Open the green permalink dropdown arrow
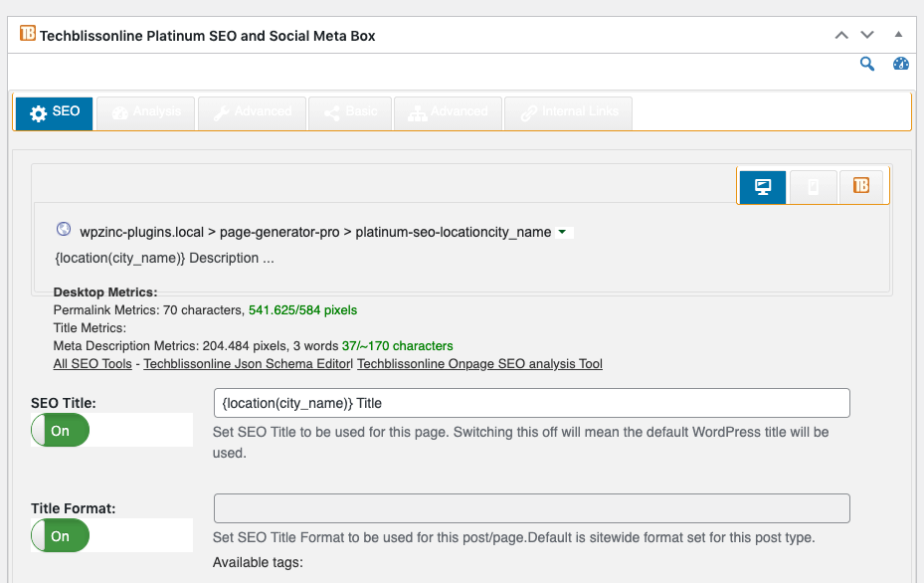Screen dimensions: 924x583 pyautogui.click(x=562, y=232)
